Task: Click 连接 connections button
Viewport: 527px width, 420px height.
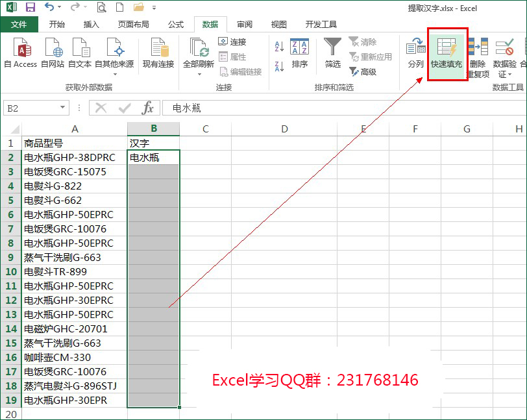Action: pos(232,42)
